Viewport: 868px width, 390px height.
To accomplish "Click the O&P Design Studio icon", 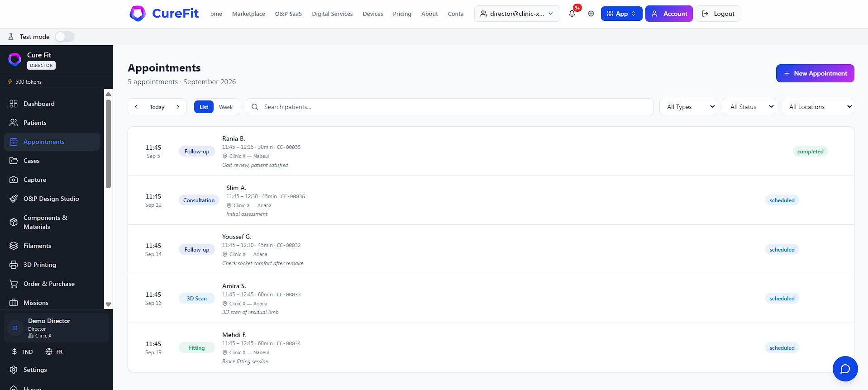I will (x=14, y=199).
